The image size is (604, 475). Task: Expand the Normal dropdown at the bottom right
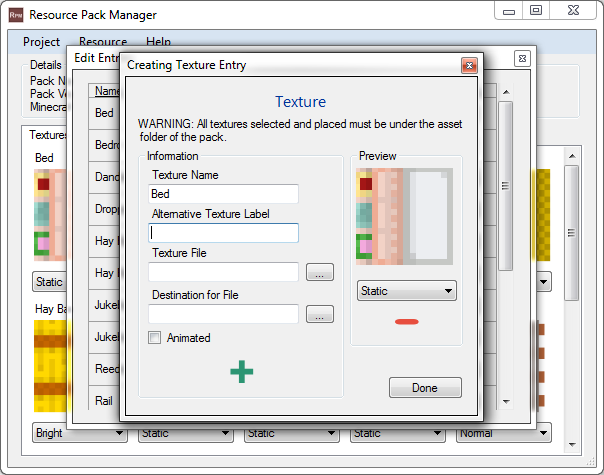503,433
